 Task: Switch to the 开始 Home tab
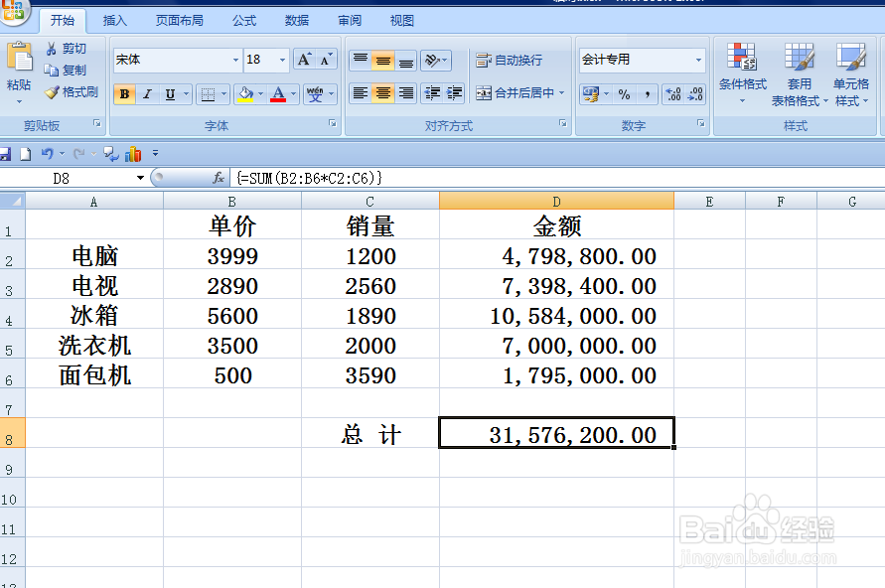(x=63, y=21)
